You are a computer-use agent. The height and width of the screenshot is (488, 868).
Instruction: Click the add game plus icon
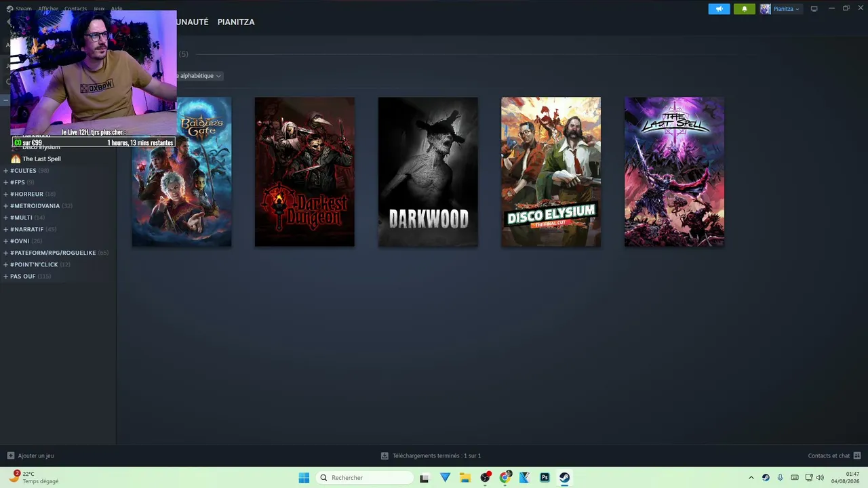click(x=10, y=455)
